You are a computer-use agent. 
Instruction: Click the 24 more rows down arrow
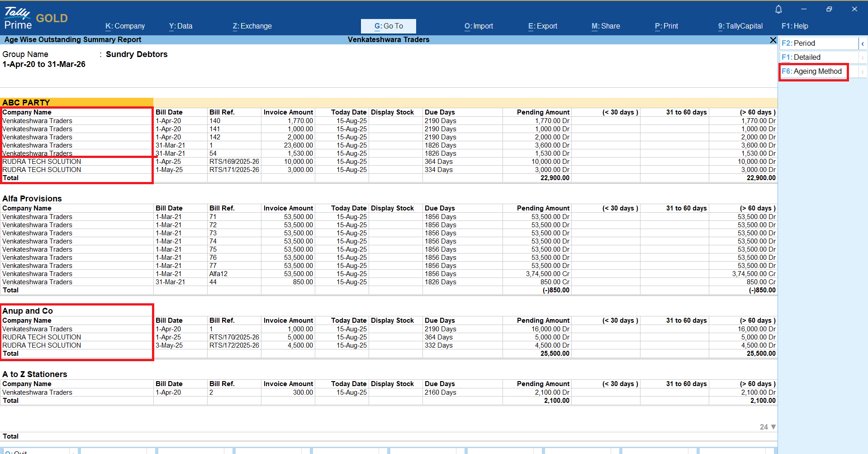773,427
